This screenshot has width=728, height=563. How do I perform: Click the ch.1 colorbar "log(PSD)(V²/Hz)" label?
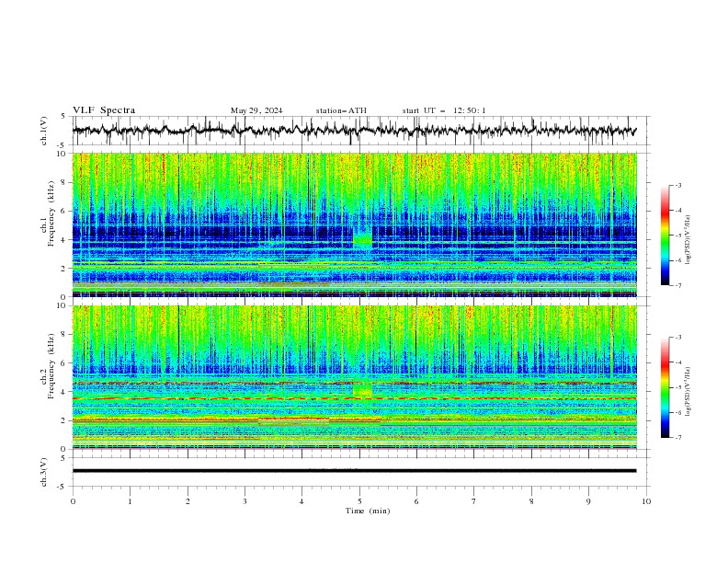click(688, 240)
